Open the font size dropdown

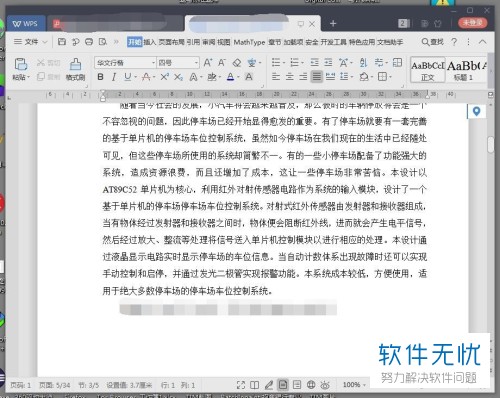pos(196,63)
